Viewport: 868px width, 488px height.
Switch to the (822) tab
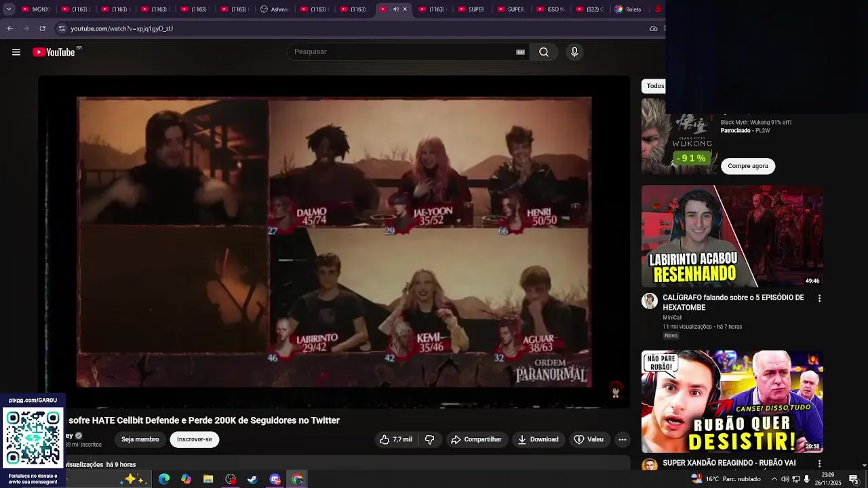pyautogui.click(x=589, y=9)
